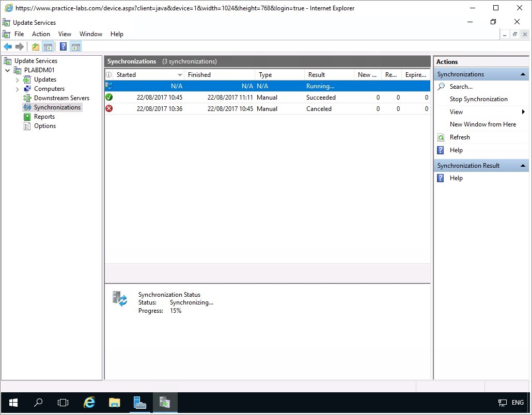The image size is (532, 415).
Task: Expand the Computers tree node
Action: point(17,89)
